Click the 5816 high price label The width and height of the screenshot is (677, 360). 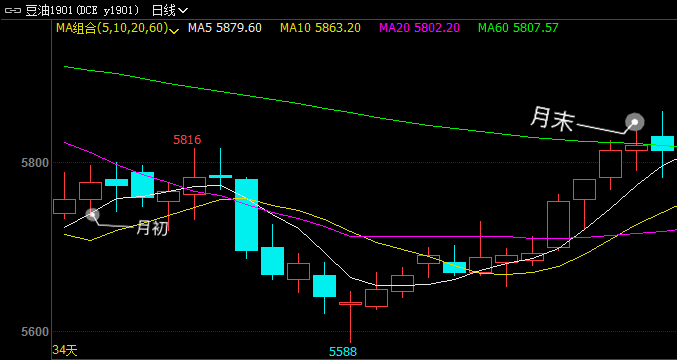(187, 139)
